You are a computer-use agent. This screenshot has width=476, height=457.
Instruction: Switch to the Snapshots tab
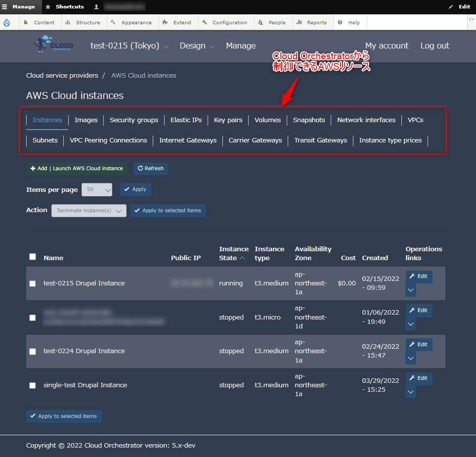pyautogui.click(x=309, y=120)
